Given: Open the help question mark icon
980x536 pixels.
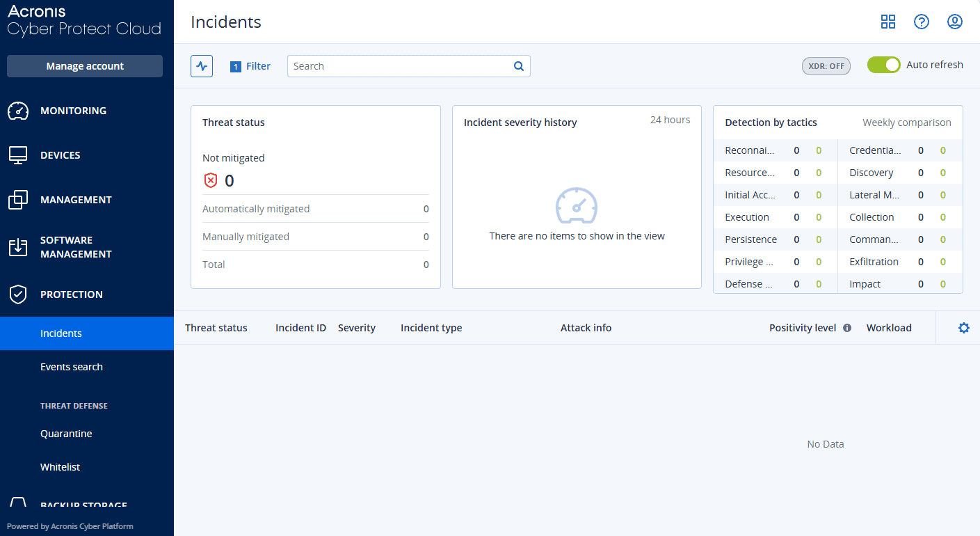Looking at the screenshot, I should coord(921,22).
